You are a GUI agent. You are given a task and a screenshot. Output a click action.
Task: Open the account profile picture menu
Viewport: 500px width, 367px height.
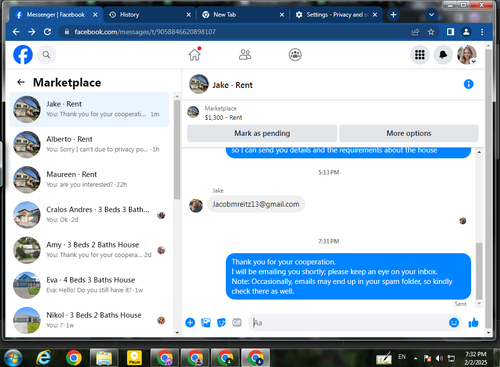(467, 55)
